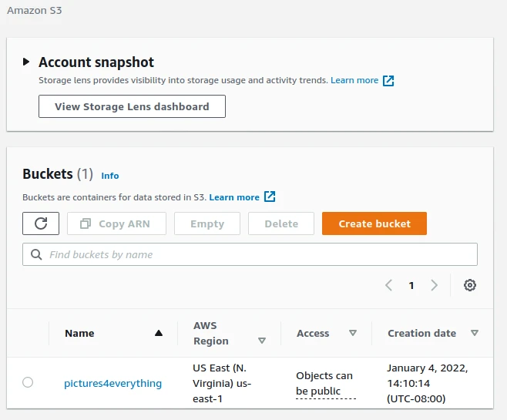This screenshot has height=420, width=507.
Task: Click the search magnifier icon
Action: 36,254
